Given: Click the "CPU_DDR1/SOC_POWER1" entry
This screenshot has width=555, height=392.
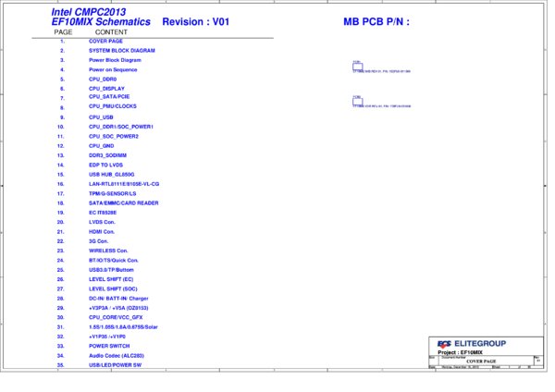Looking at the screenshot, I should [121, 127].
